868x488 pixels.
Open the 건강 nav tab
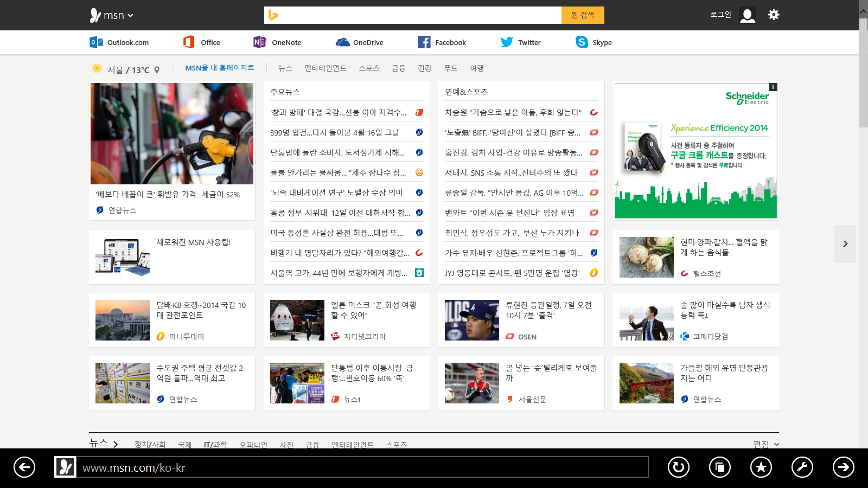425,68
